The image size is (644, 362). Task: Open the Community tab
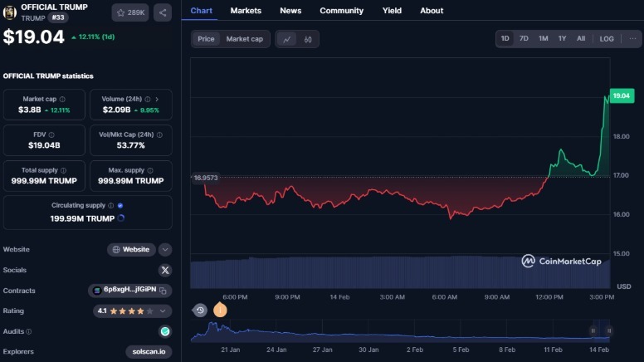(x=341, y=11)
